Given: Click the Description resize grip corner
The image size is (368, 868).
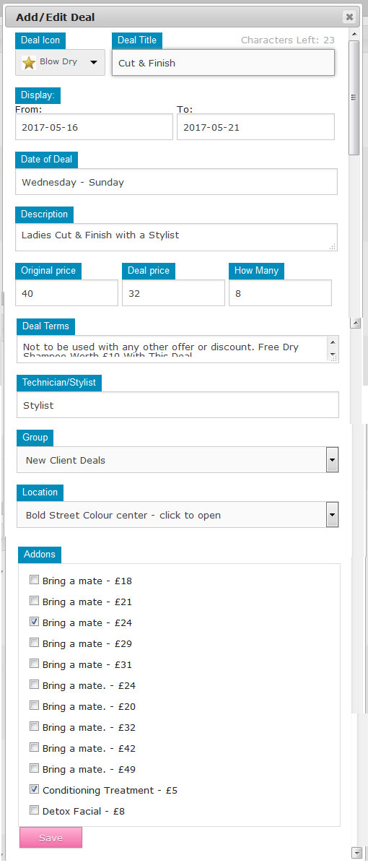Looking at the screenshot, I should 332,246.
